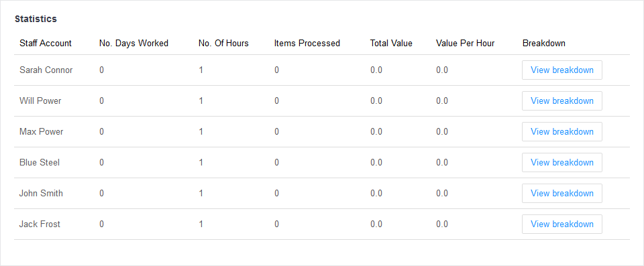Image resolution: width=644 pixels, height=266 pixels.
Task: Select the Sarah Connor staff name
Action: 46,70
